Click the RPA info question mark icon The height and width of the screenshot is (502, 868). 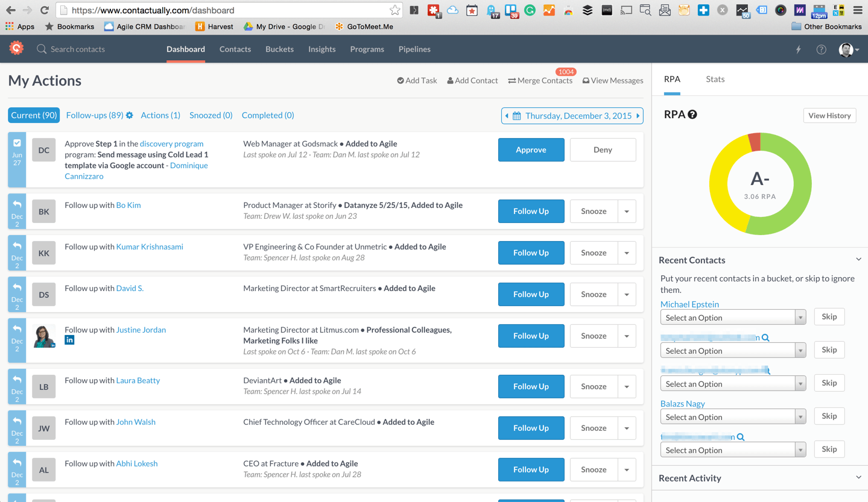tap(692, 115)
